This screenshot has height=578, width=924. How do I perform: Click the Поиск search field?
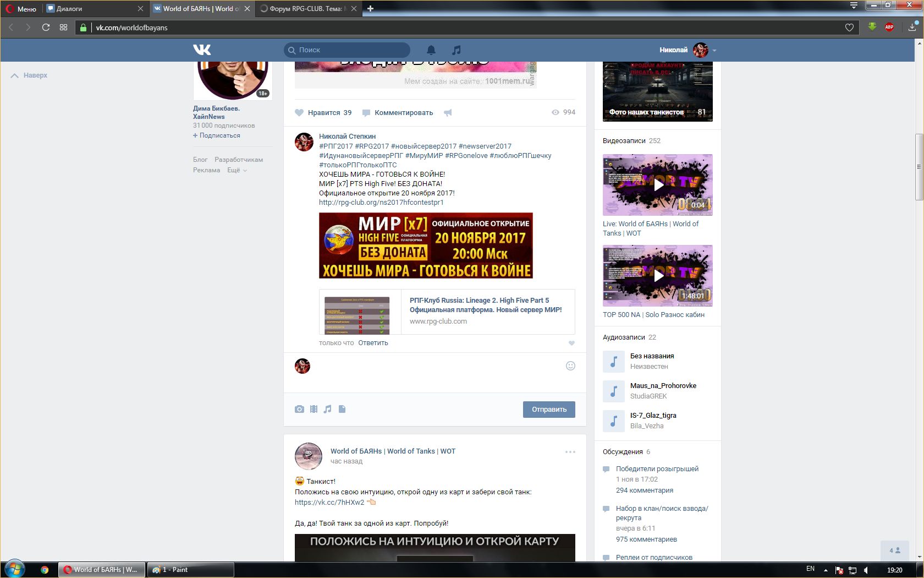coord(347,50)
